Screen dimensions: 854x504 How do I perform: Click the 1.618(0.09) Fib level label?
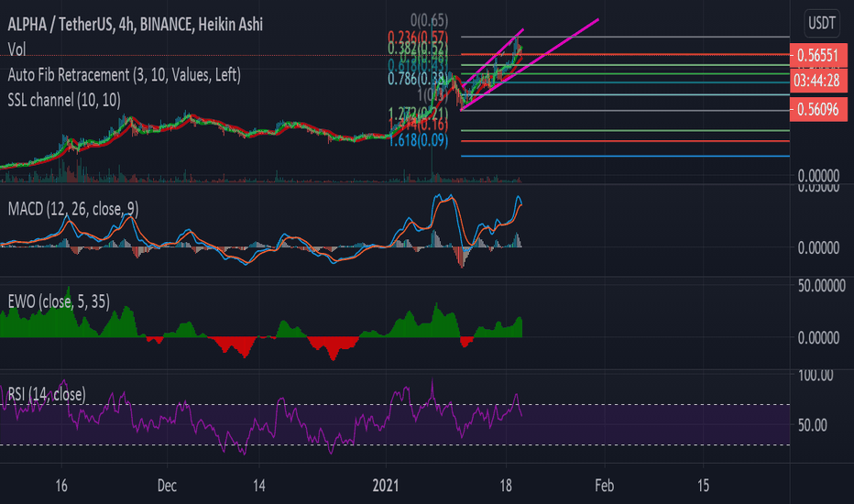418,140
